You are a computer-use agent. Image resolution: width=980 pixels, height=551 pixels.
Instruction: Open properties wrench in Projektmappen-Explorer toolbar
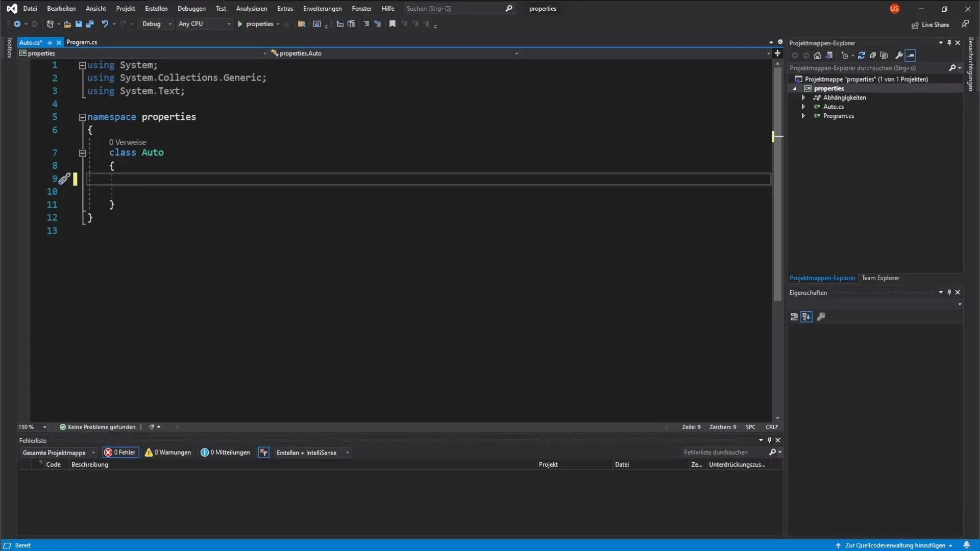coord(899,56)
